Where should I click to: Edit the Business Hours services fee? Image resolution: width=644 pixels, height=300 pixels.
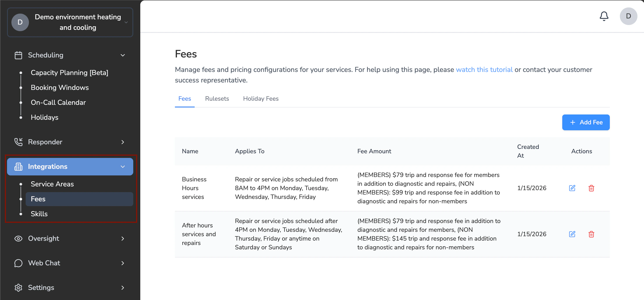[x=572, y=188]
